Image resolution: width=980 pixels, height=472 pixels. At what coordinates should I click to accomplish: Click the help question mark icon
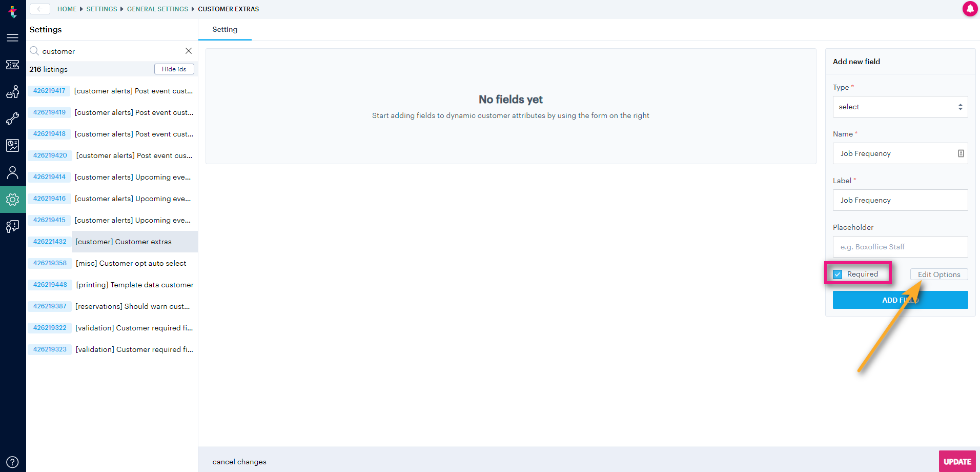(x=13, y=462)
